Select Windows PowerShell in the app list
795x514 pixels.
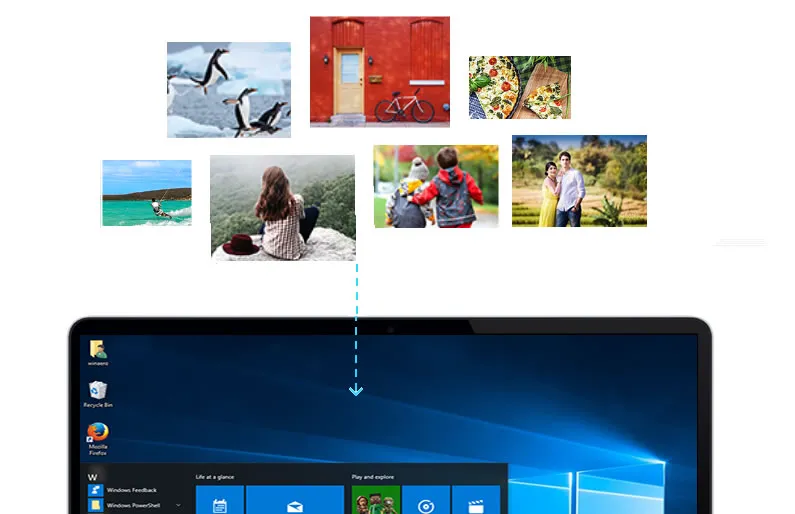click(x=133, y=506)
